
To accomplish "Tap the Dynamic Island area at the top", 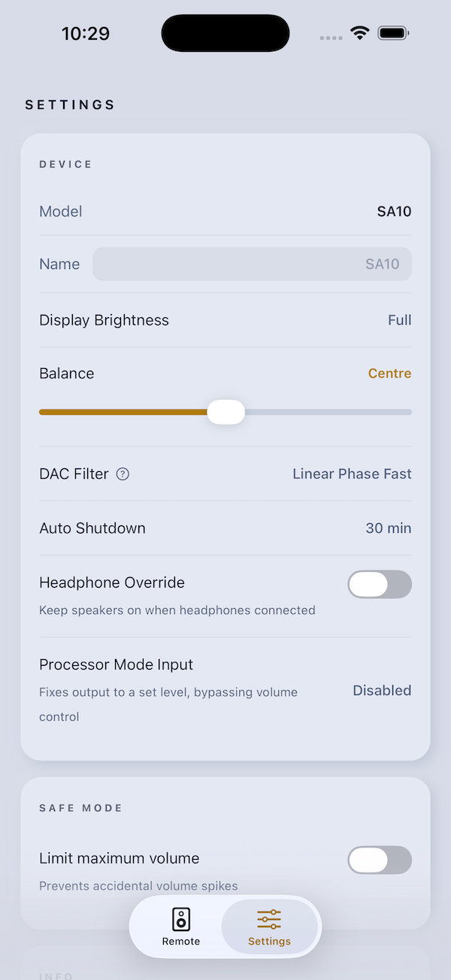I will pos(225,32).
